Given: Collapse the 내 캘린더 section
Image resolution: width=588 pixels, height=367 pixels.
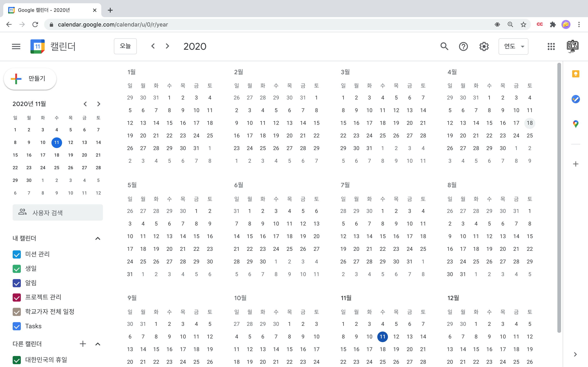Looking at the screenshot, I should tap(98, 238).
